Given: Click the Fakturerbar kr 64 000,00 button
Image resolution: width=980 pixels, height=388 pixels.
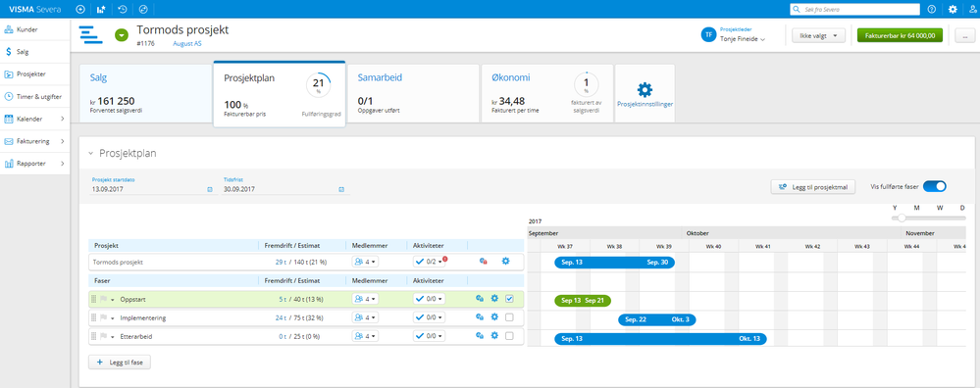Looking at the screenshot, I should (x=900, y=35).
